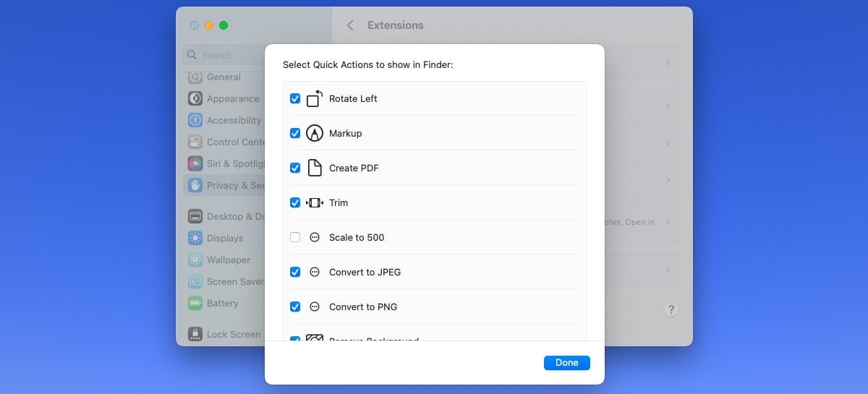Click the Battery sidebar icon
868x394 pixels.
point(195,303)
